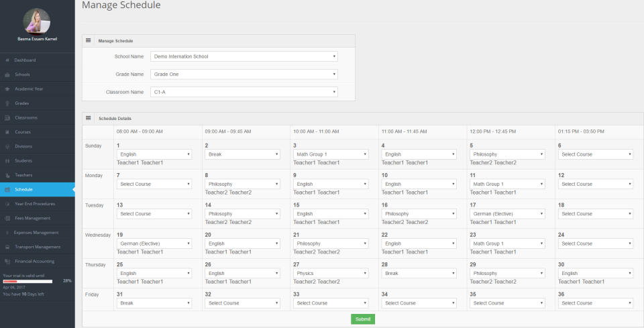This screenshot has width=644, height=328.
Task: Click the Schedule Details panel hamburger icon
Action: [x=89, y=118]
